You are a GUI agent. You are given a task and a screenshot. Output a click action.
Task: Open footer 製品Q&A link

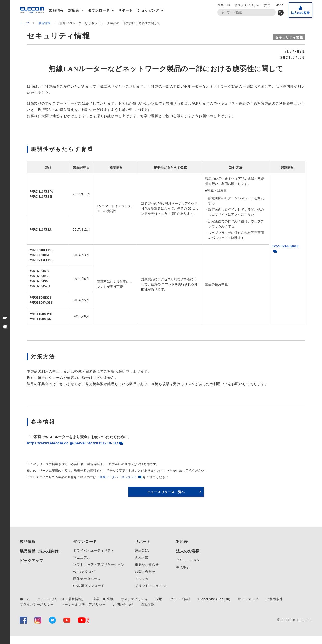click(142, 550)
